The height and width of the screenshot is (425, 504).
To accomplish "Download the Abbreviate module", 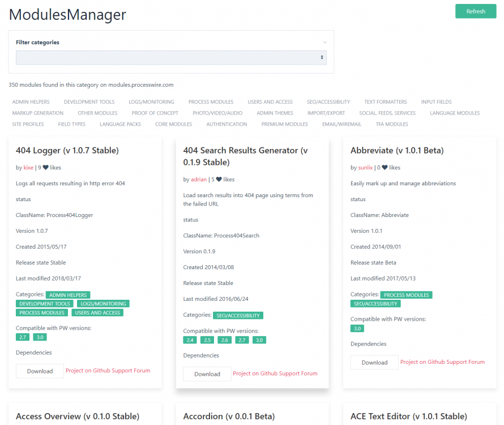I will [x=374, y=363].
